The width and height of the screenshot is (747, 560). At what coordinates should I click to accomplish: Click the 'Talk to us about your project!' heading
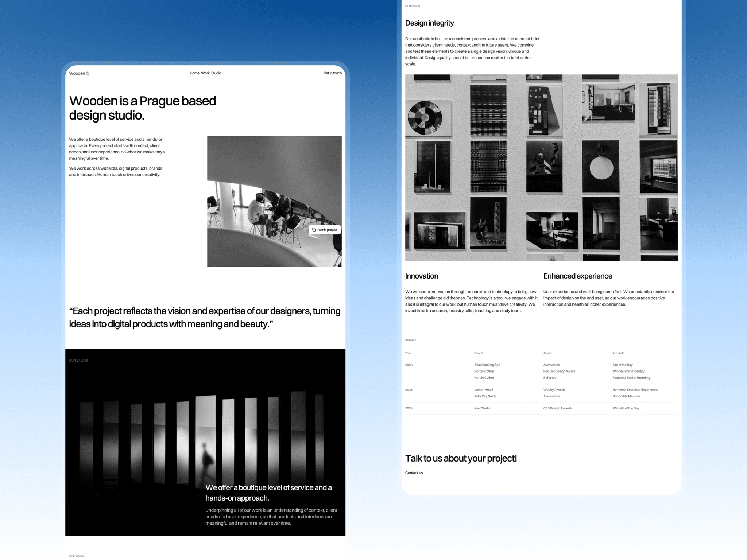coord(461,459)
